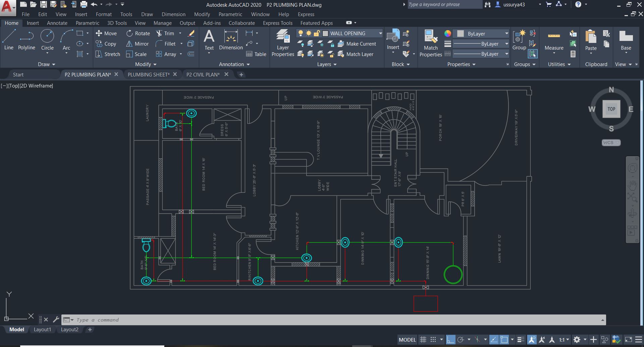Image resolution: width=644 pixels, height=347 pixels.
Task: Click the Dimension tool
Action: (x=231, y=40)
